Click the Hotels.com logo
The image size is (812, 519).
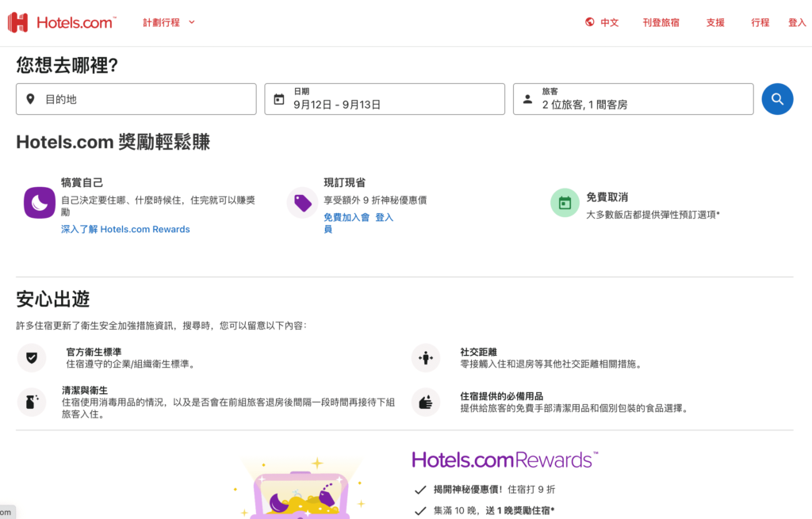(x=62, y=22)
